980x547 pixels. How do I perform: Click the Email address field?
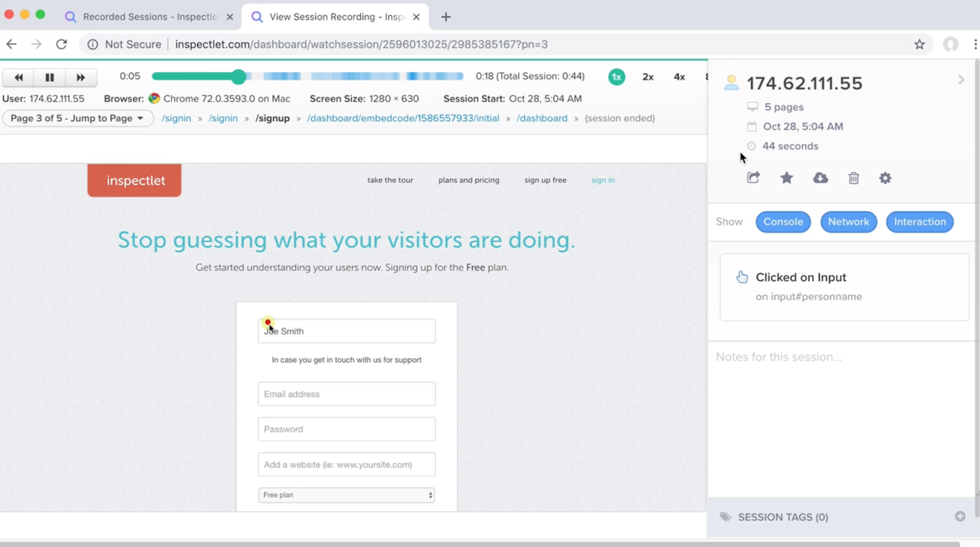(347, 394)
